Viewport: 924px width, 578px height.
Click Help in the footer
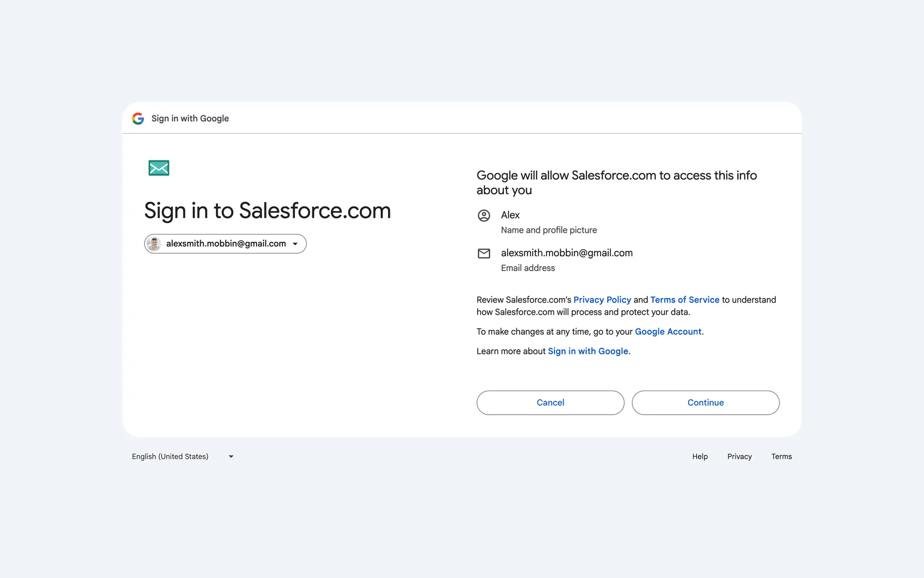[700, 457]
